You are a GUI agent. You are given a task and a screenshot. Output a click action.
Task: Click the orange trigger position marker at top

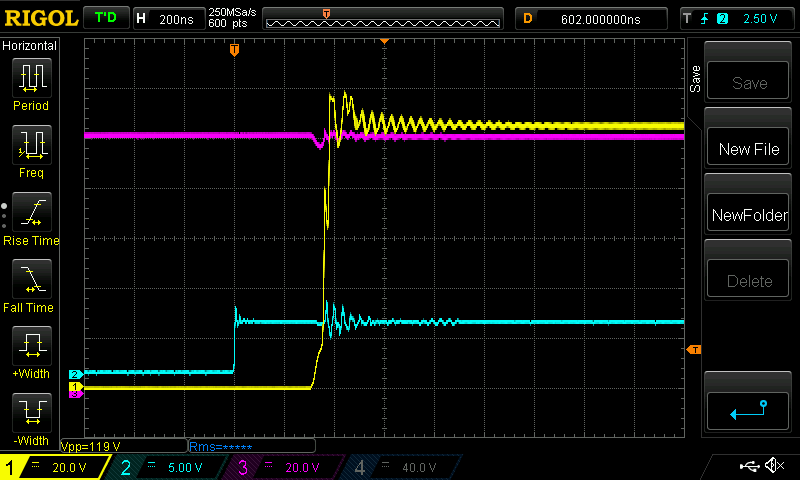tap(234, 49)
